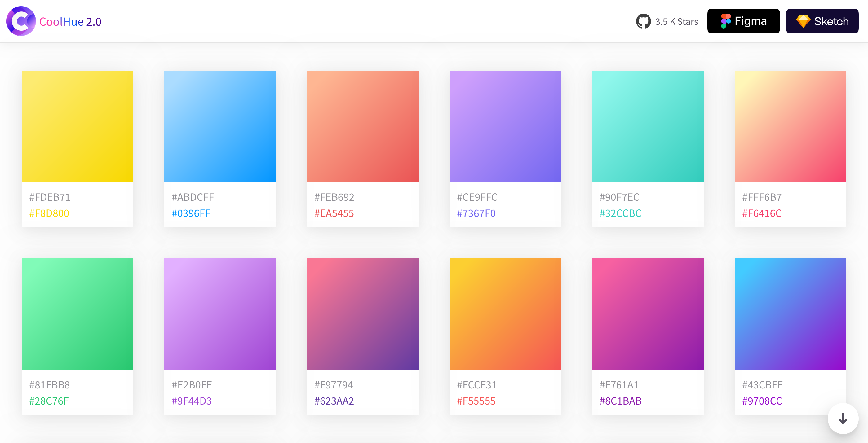Copy the hex code #9708CC
Image resolution: width=868 pixels, height=443 pixels.
pyautogui.click(x=762, y=401)
